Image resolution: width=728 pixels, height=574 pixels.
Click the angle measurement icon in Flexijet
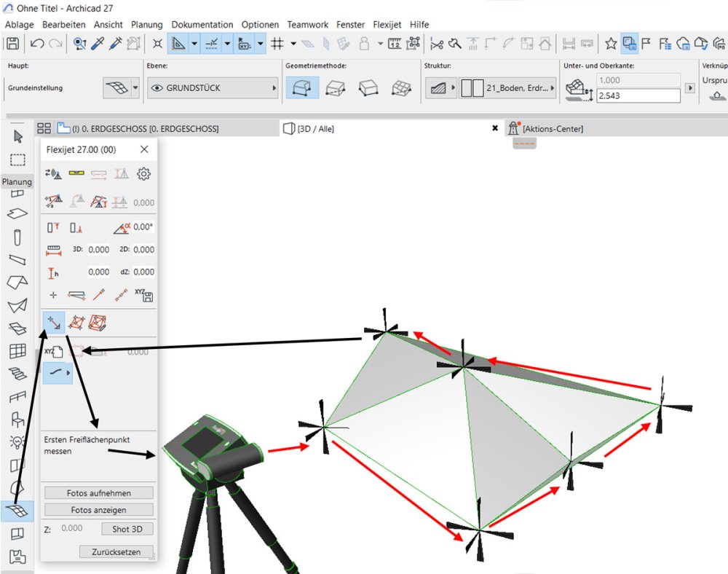click(122, 227)
